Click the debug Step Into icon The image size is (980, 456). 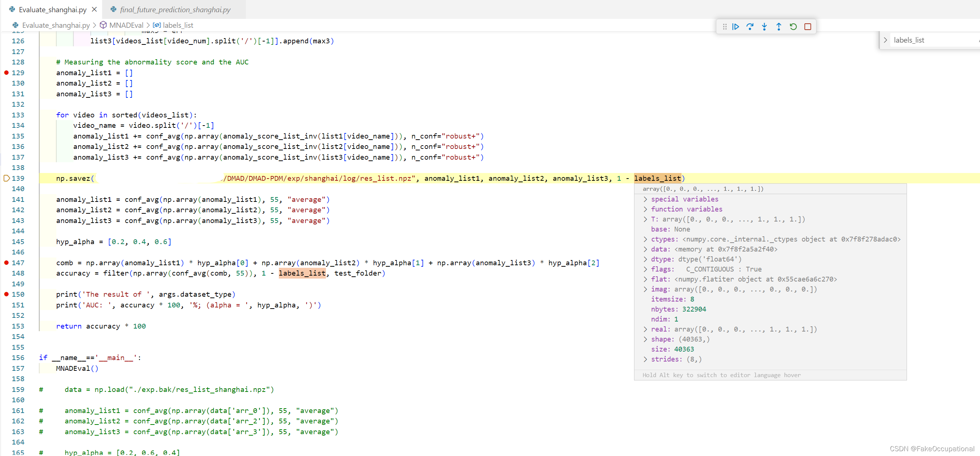coord(764,27)
